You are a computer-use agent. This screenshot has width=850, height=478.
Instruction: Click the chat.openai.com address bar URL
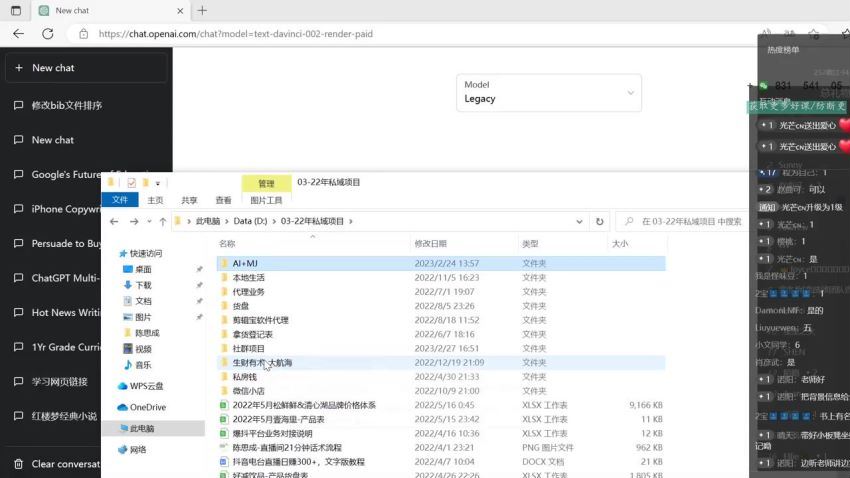(x=235, y=34)
